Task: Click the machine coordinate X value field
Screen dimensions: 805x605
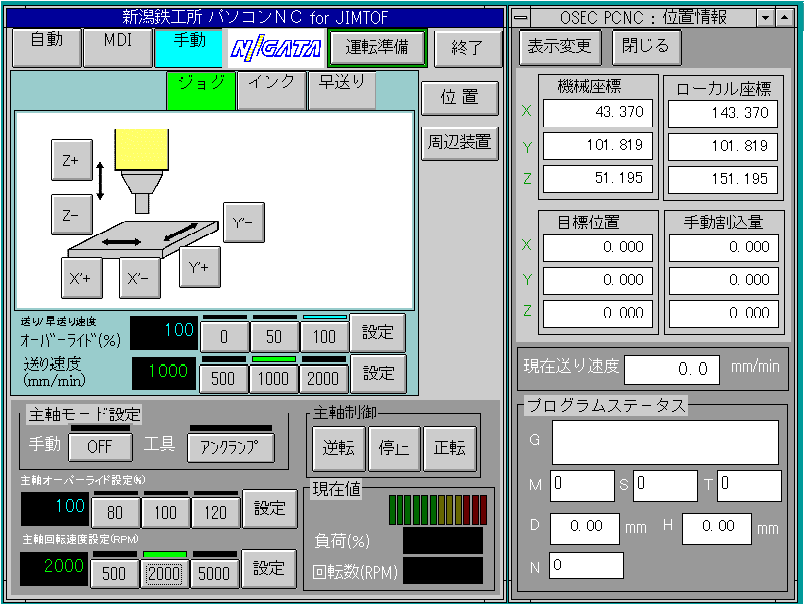Action: [597, 113]
